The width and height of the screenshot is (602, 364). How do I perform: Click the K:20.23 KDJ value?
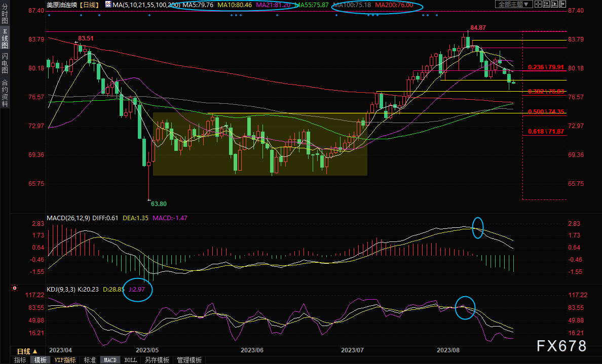[x=88, y=289]
